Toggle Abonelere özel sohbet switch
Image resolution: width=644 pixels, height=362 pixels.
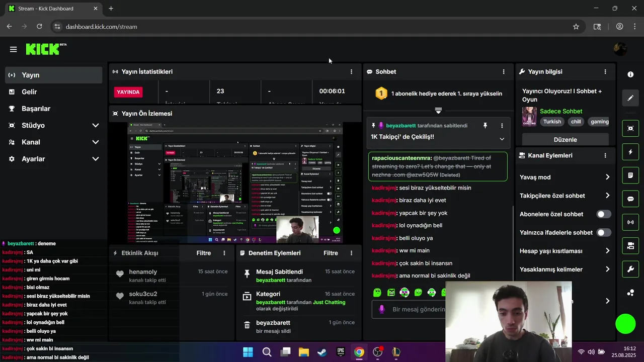click(604, 214)
